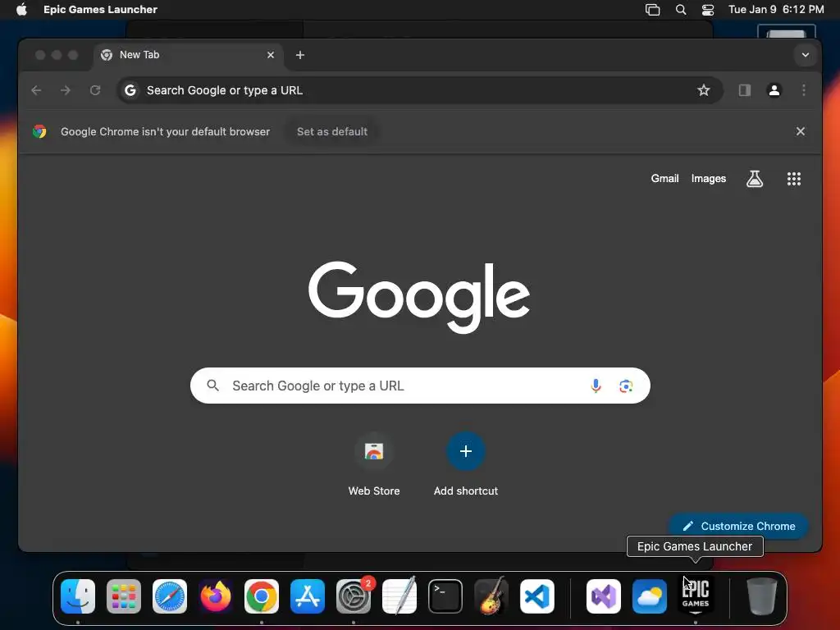Launch Safari from the Dock

pos(170,596)
